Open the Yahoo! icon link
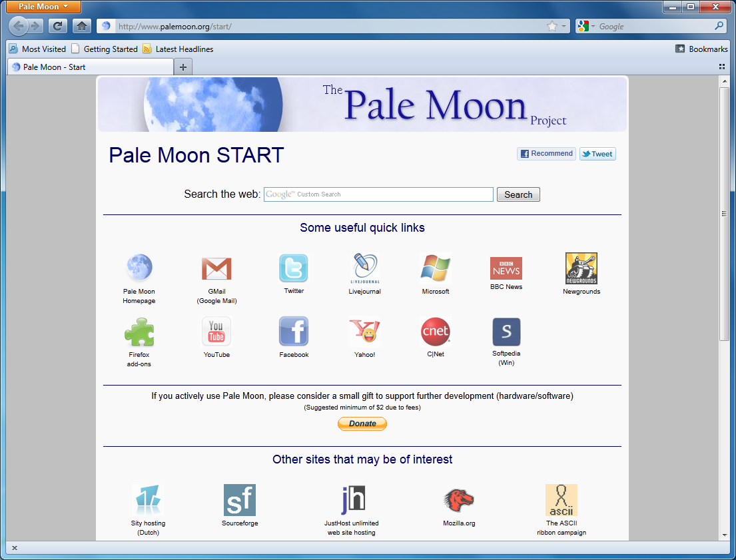 pyautogui.click(x=365, y=332)
